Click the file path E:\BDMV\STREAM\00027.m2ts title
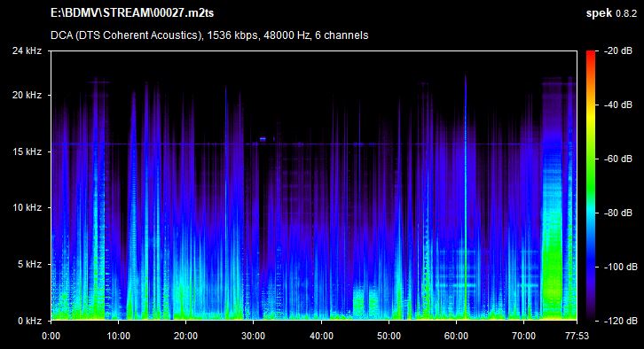This screenshot has height=349, width=644. pyautogui.click(x=132, y=13)
